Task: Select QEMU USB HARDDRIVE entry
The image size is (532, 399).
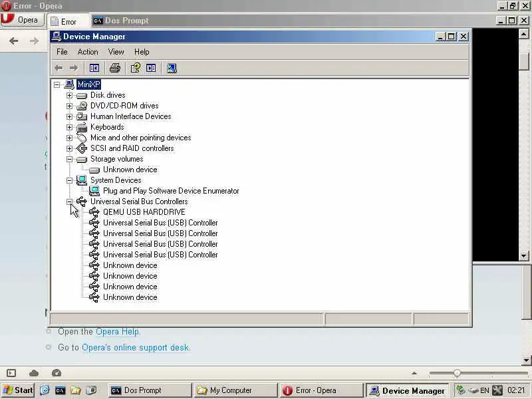Action: 144,212
